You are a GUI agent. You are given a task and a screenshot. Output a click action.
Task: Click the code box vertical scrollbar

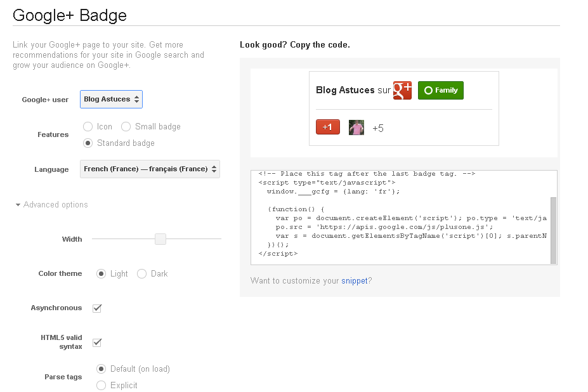[x=553, y=228]
